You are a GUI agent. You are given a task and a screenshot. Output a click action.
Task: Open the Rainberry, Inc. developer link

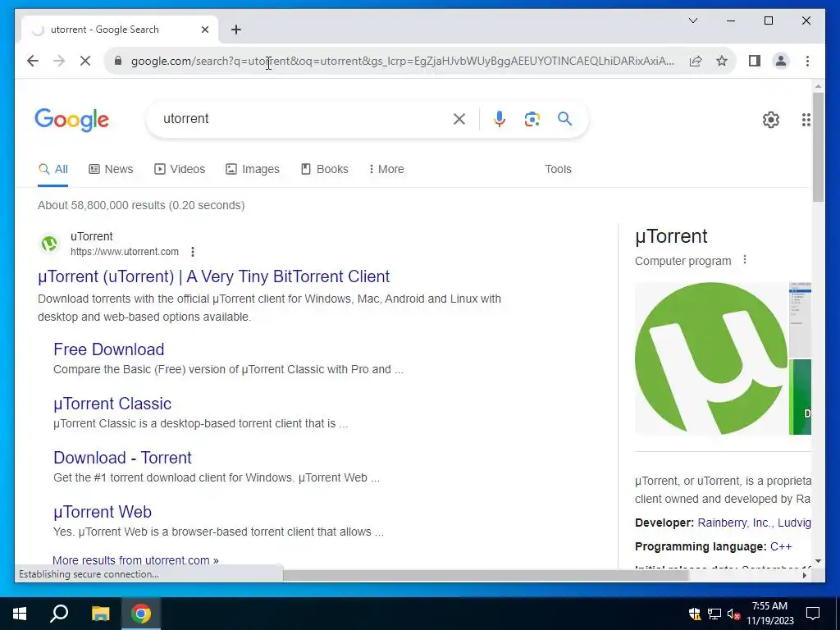click(734, 523)
